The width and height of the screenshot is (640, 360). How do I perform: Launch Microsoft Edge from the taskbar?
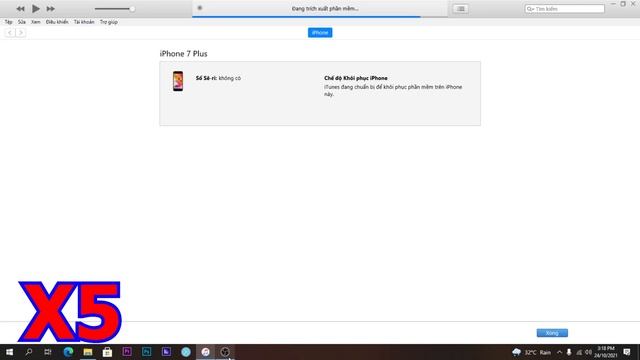(68, 352)
